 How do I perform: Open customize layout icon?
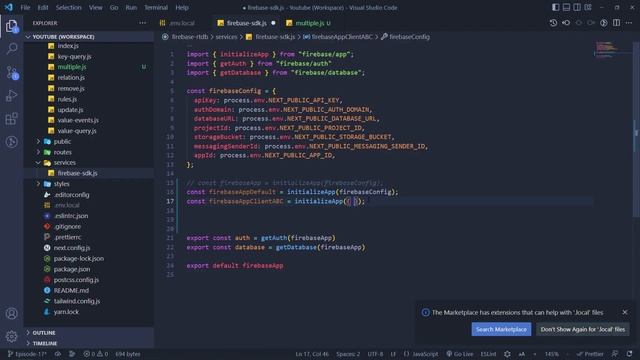tap(588, 7)
